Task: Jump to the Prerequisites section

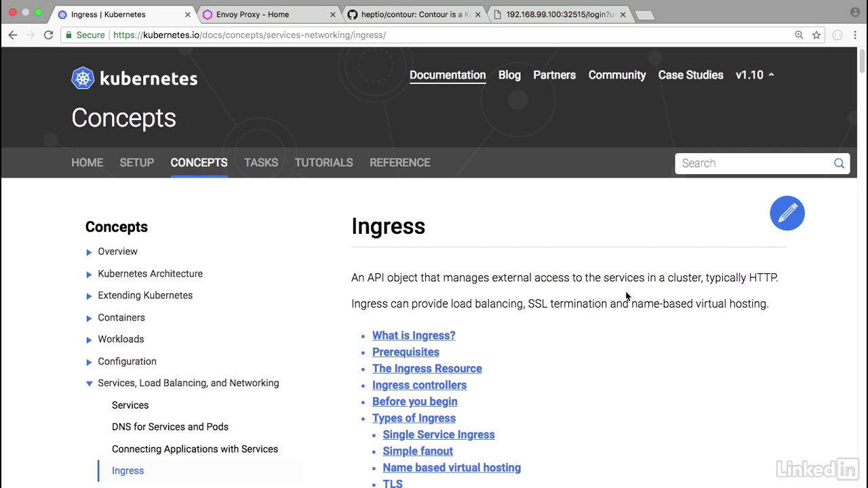Action: [406, 352]
